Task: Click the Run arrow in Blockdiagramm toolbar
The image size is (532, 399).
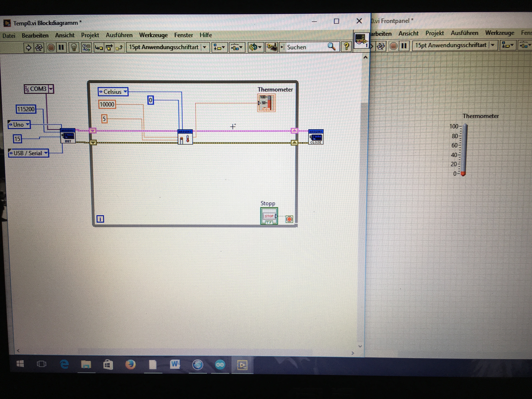Action: coord(28,47)
